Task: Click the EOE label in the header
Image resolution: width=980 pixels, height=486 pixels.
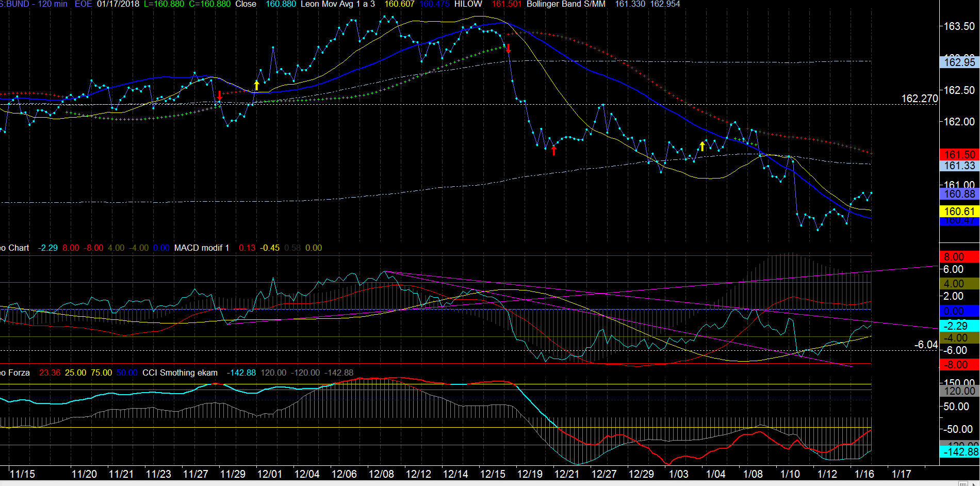Action: [83, 4]
